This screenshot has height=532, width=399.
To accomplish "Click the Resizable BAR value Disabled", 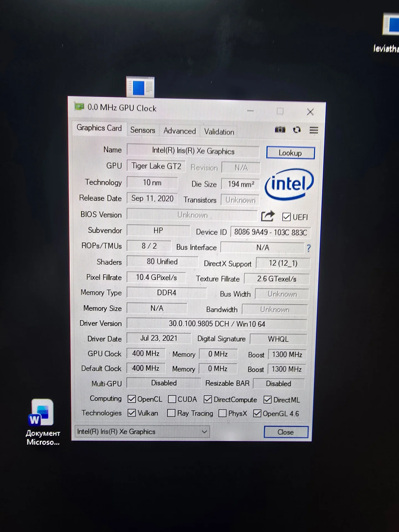I will [278, 384].
